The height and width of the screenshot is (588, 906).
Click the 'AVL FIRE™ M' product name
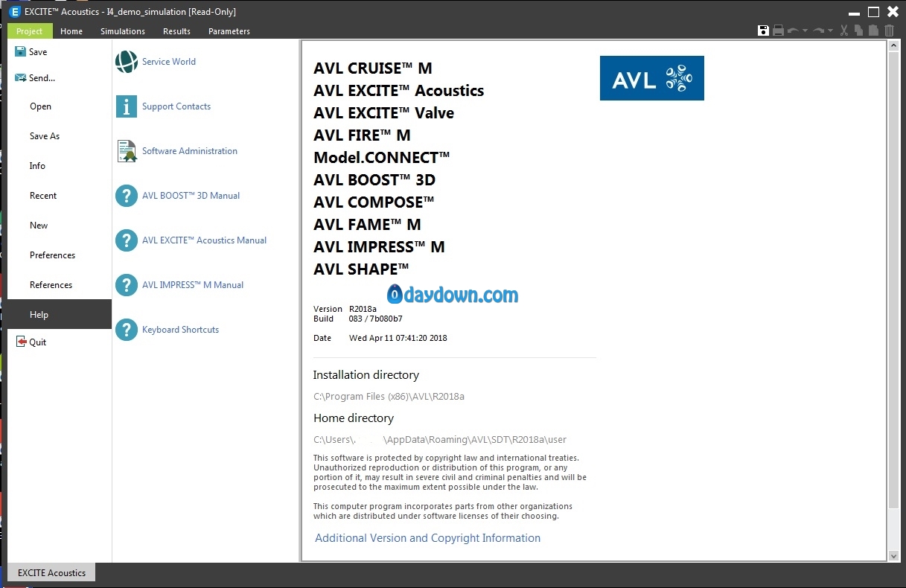[363, 135]
